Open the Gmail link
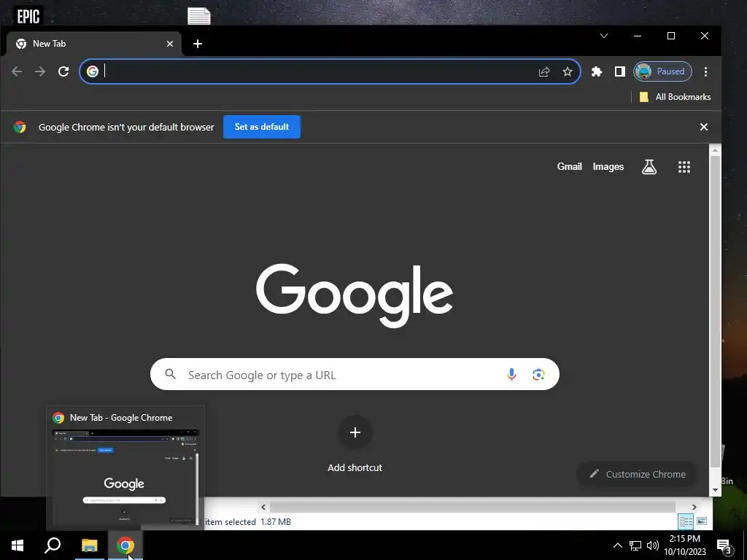 (569, 167)
